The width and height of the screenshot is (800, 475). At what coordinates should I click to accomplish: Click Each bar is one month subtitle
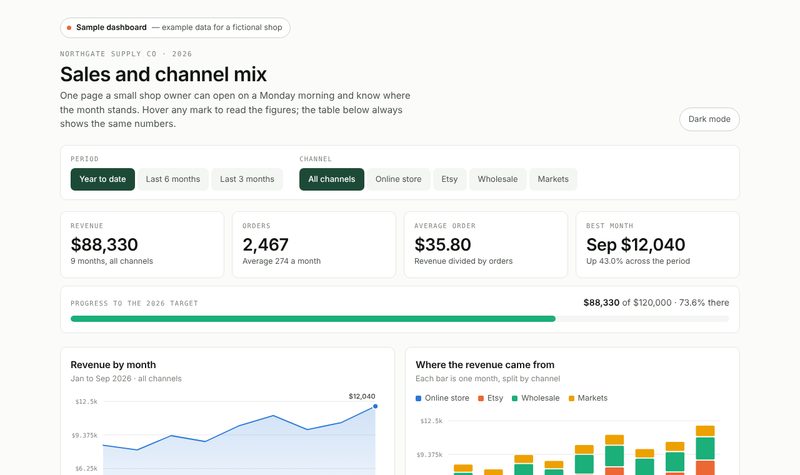click(488, 379)
